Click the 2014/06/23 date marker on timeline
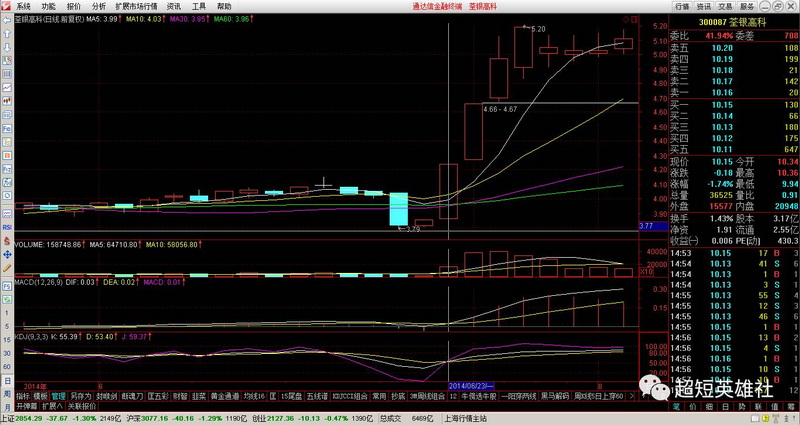Screen dimensions: 800x425 point(470,384)
